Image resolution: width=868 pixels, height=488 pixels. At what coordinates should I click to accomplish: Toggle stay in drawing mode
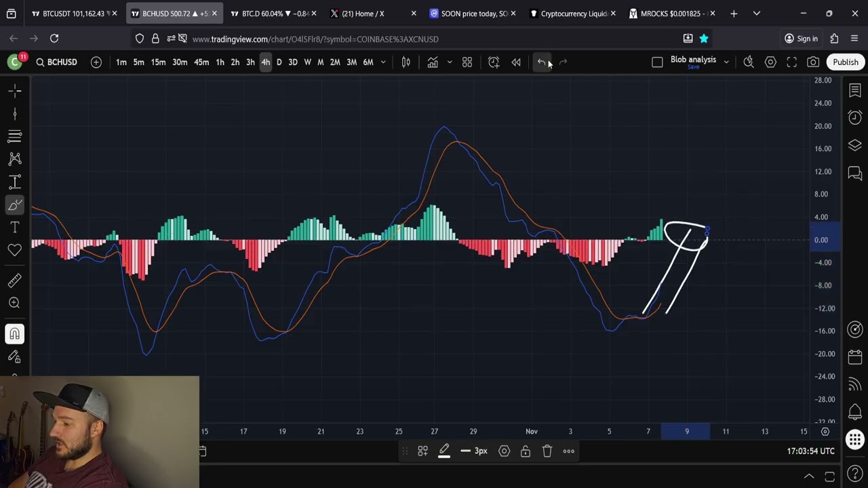point(15,357)
